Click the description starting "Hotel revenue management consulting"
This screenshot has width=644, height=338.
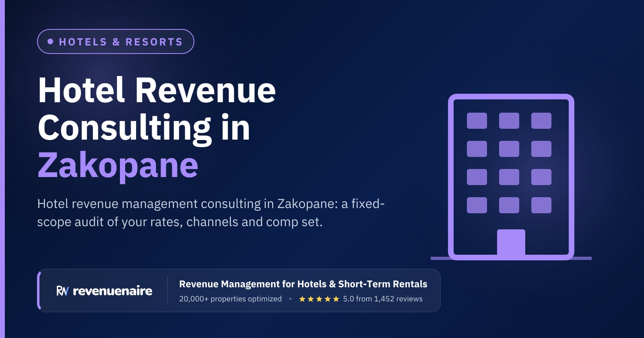point(211,212)
